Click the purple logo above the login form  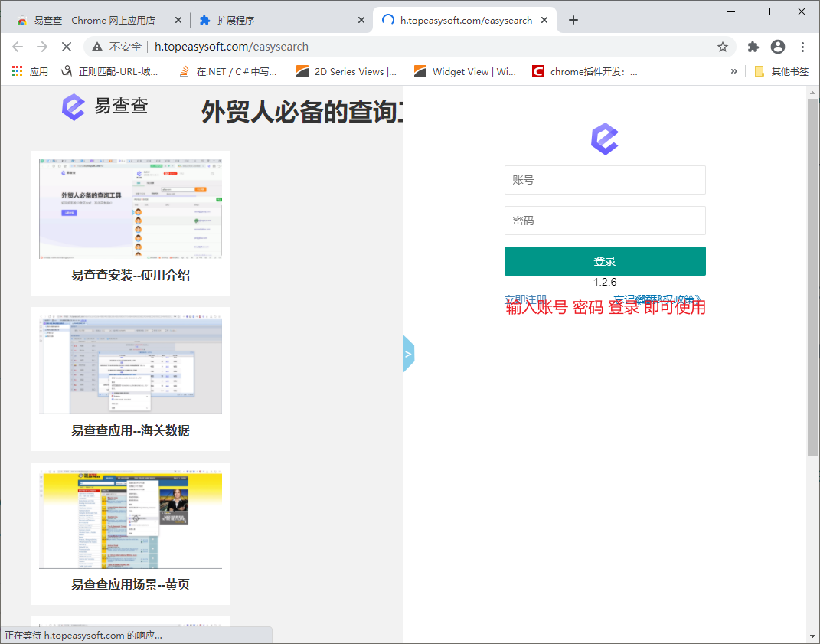click(x=605, y=139)
